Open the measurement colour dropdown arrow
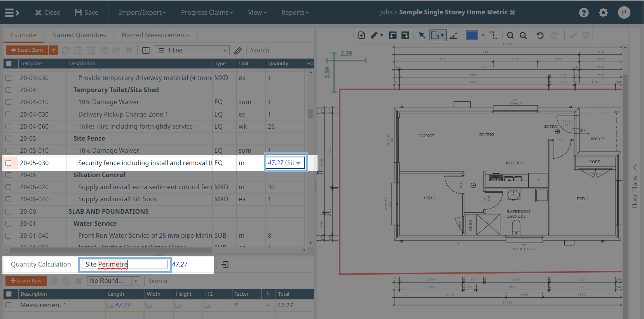This screenshot has width=644, height=319. pyautogui.click(x=483, y=35)
